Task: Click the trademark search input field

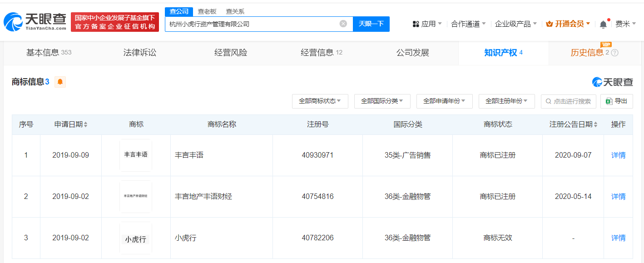Action: (571, 101)
